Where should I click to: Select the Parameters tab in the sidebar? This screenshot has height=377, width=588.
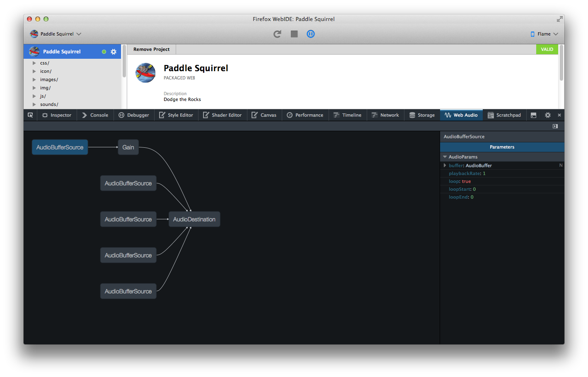pos(502,147)
